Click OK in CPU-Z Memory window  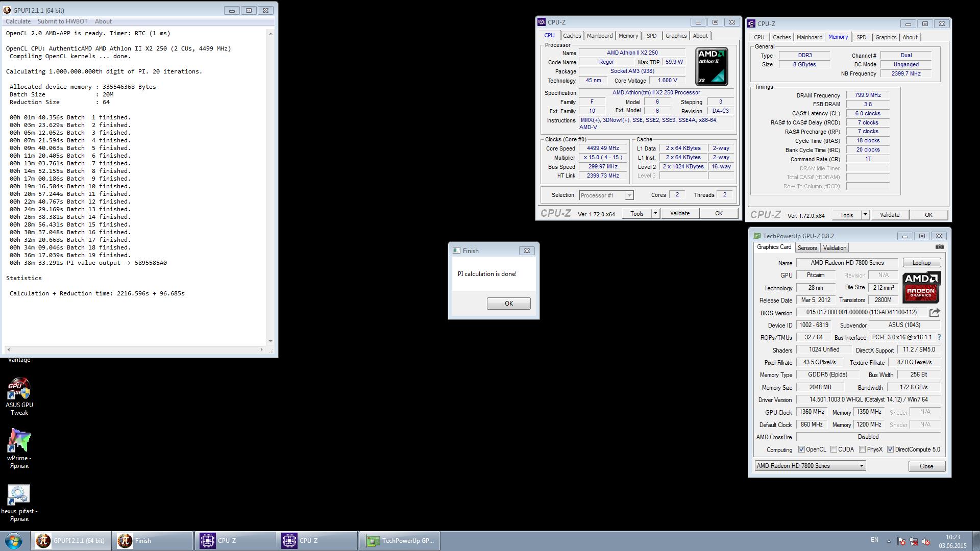(928, 215)
